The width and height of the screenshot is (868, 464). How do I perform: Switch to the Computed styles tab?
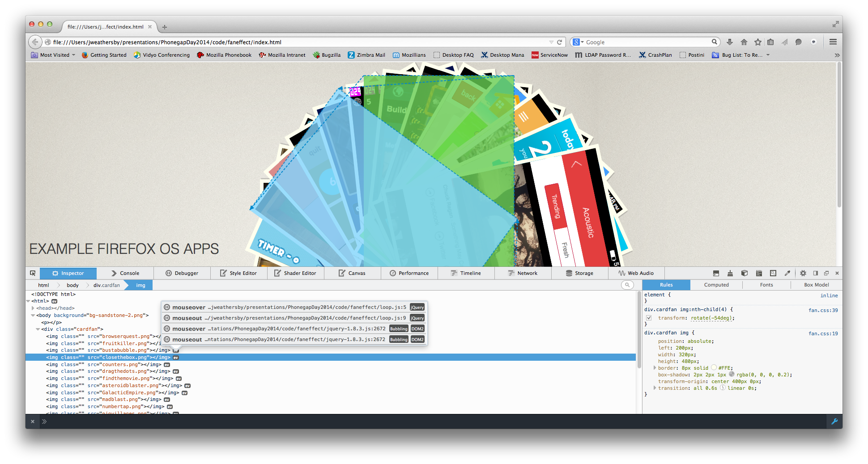tap(716, 285)
